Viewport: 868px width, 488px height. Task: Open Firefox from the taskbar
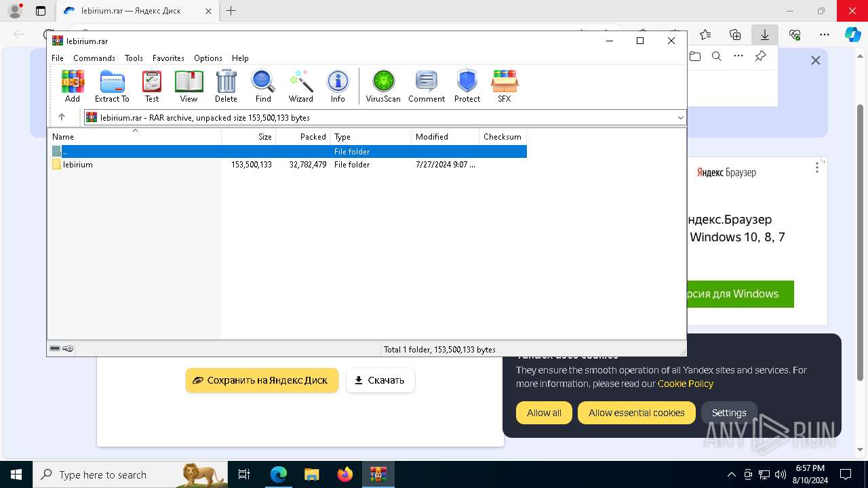click(345, 474)
